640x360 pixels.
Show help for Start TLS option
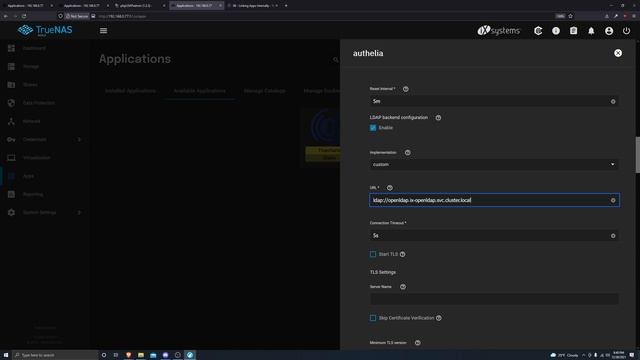click(x=402, y=254)
